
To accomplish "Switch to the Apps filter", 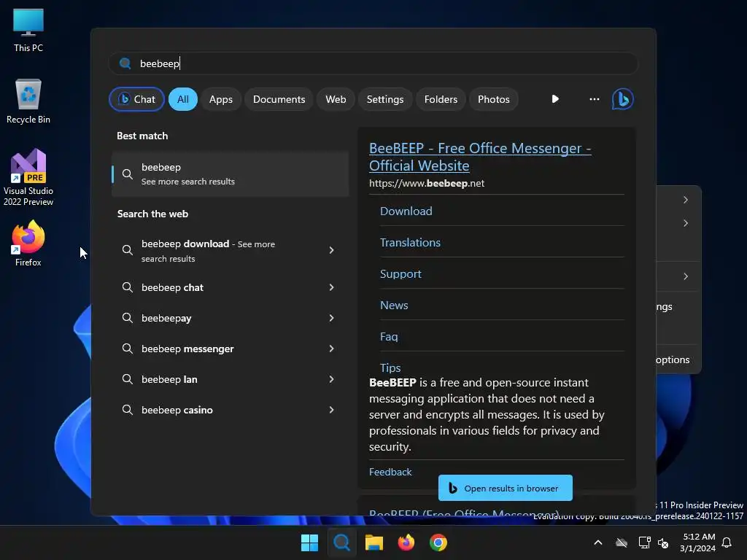I will click(x=221, y=99).
